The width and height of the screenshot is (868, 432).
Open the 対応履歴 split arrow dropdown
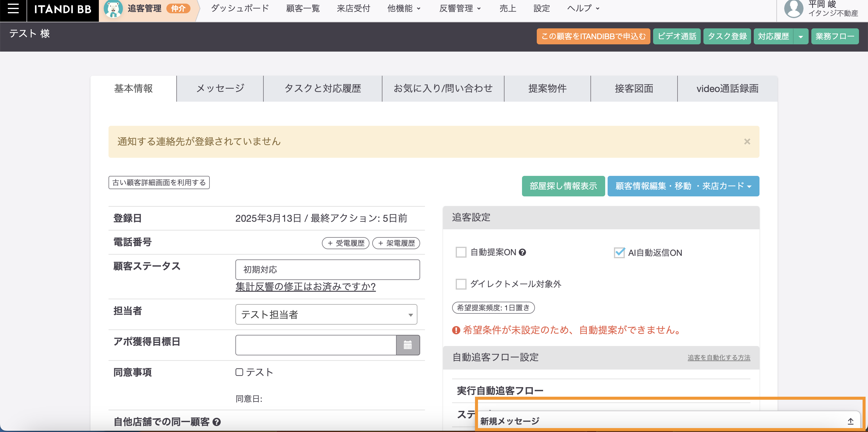[x=800, y=37]
